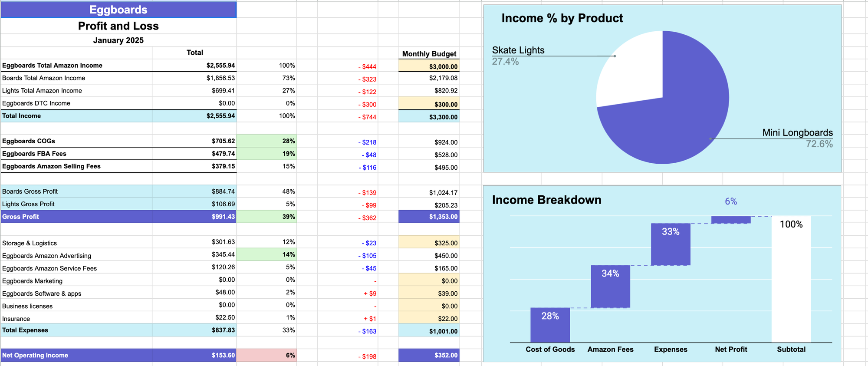
Task: Click the Mini Longboards pie label
Action: (798, 133)
